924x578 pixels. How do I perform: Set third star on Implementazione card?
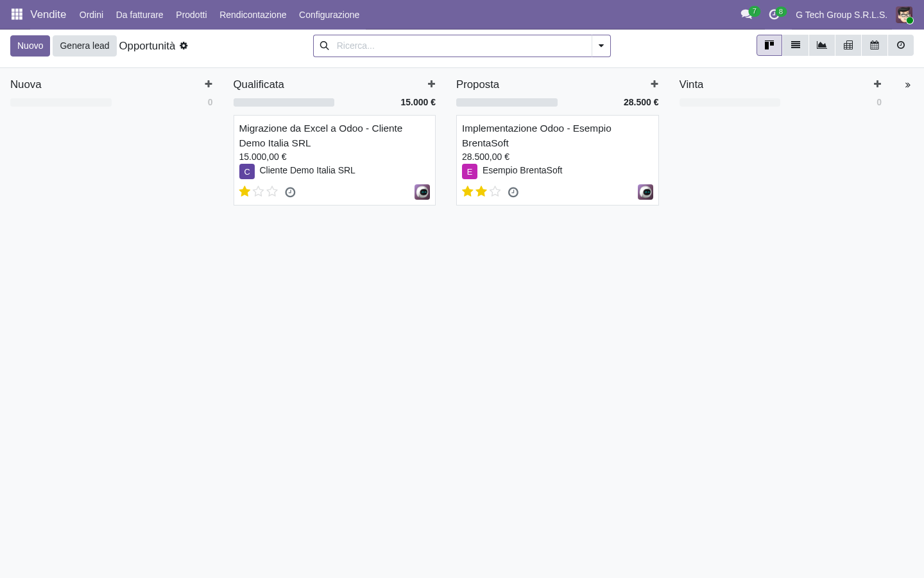(x=495, y=191)
